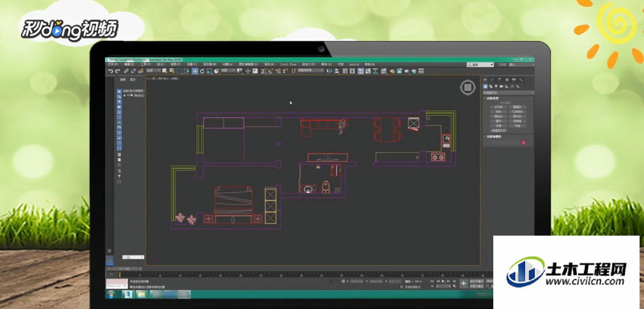644x309 pixels.
Task: Click the Windows Start button
Action: click(111, 294)
